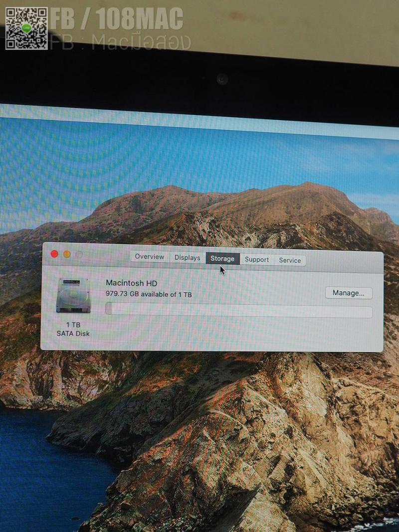This screenshot has height=532, width=399.
Task: Select the Storage tab
Action: (x=222, y=259)
